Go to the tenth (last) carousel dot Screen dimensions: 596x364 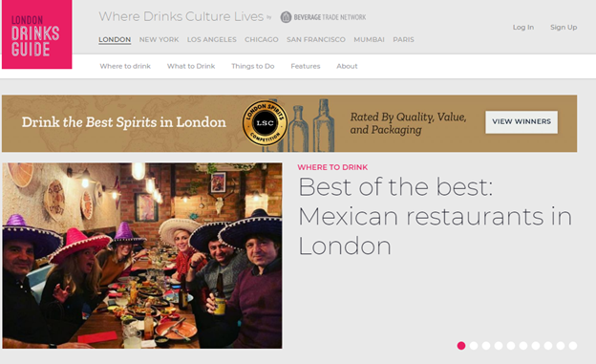click(573, 346)
